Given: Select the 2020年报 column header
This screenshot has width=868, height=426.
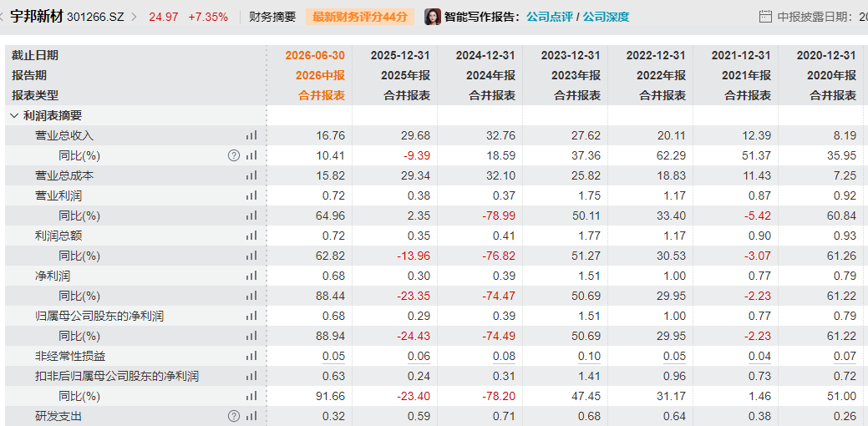Looking at the screenshot, I should [x=833, y=75].
